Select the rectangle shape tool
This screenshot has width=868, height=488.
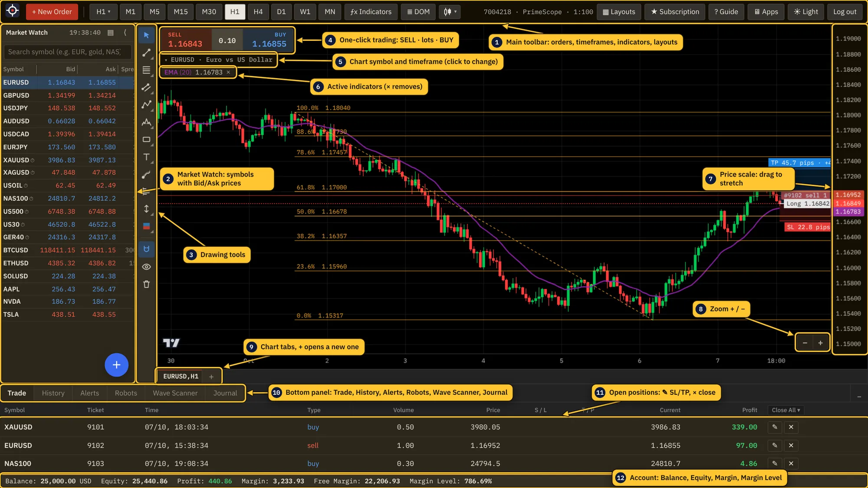point(146,139)
